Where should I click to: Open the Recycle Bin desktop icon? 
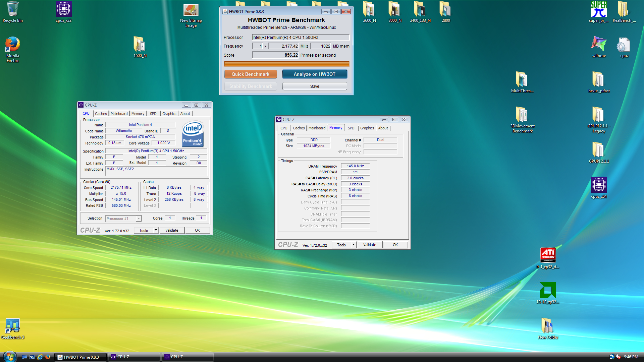[x=13, y=12]
